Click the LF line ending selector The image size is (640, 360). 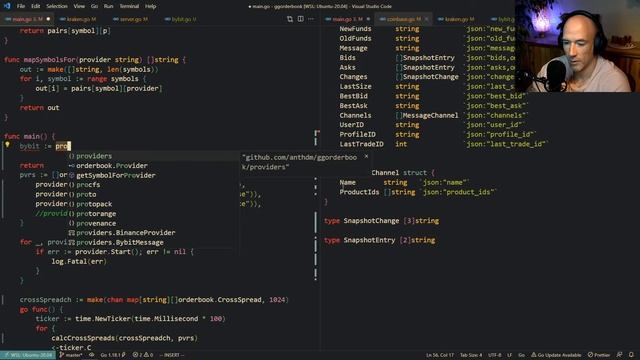click(509, 355)
